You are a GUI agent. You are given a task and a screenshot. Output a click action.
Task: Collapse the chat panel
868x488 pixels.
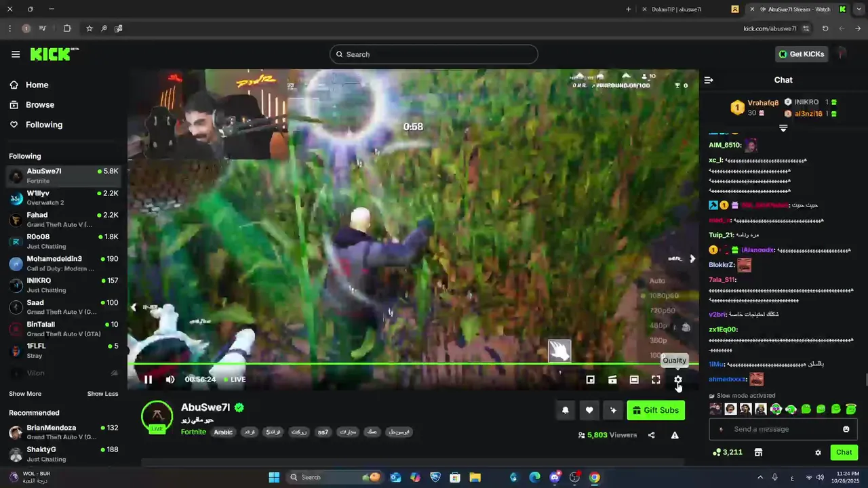[709, 80]
